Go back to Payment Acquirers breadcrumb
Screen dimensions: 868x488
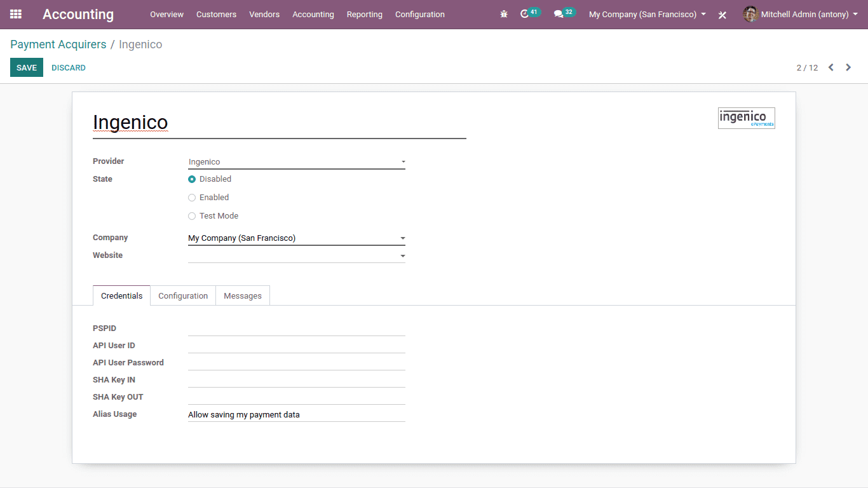pyautogui.click(x=58, y=44)
